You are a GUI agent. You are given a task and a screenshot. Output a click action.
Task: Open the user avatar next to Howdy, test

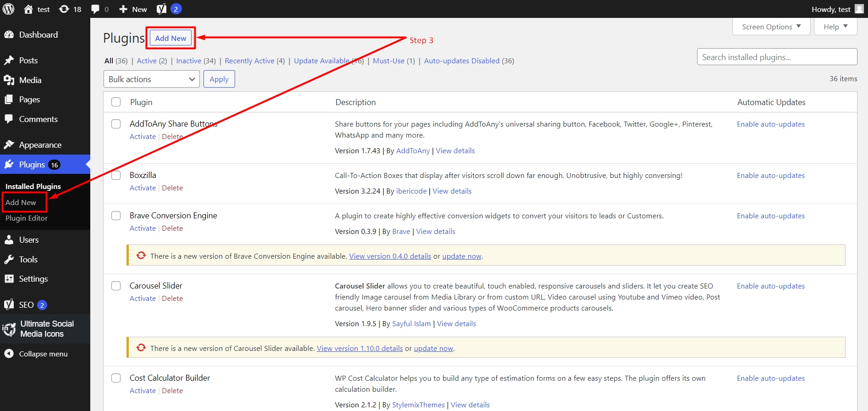click(x=859, y=9)
